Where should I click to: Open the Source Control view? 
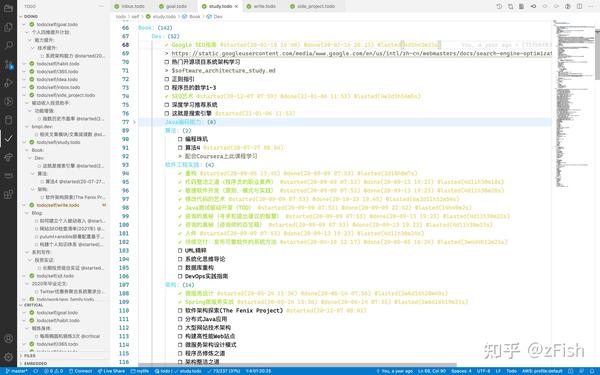[8, 64]
